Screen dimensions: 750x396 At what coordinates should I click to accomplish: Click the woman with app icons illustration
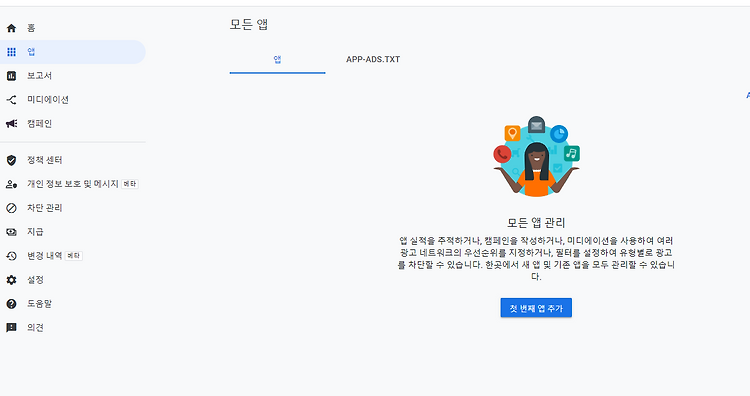click(536, 156)
